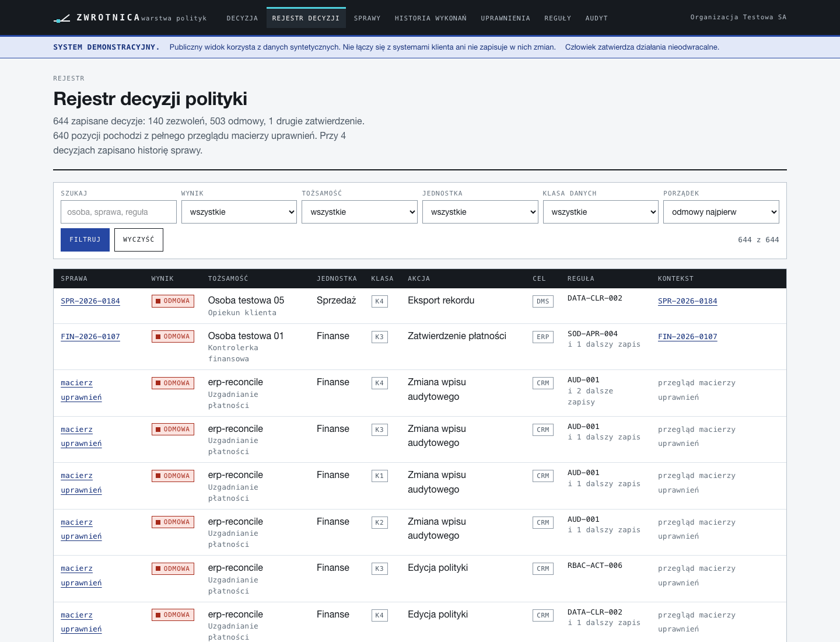Click the WYCZYŚĆ button
Viewport: 840px width, 642px height.
pos(139,240)
